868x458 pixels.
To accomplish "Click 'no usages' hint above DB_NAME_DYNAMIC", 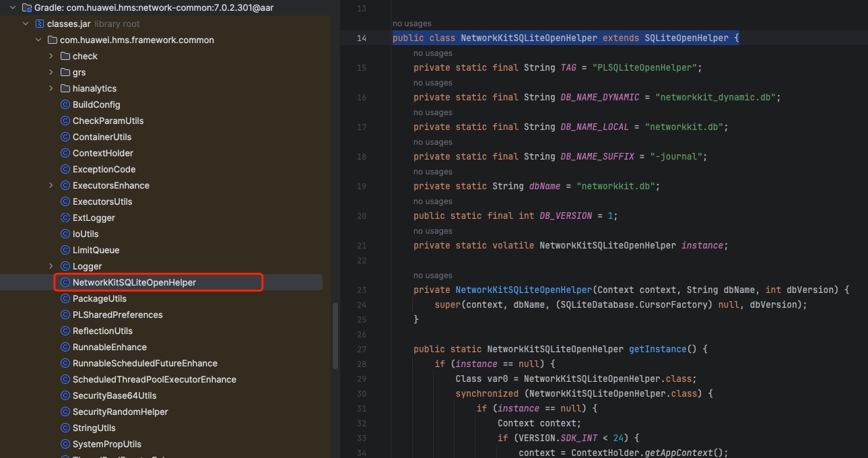I will pos(433,83).
